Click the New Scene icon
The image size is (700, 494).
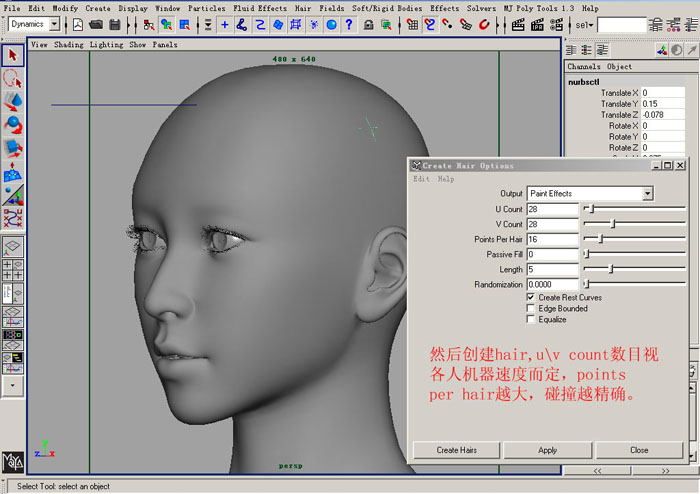(x=78, y=25)
